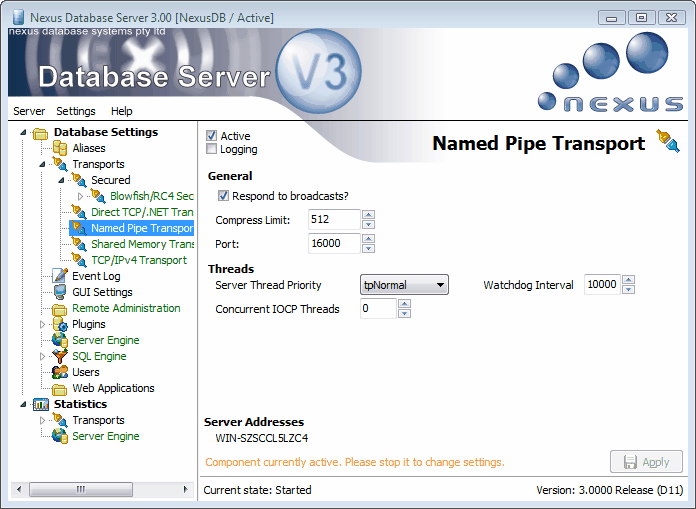The image size is (696, 509).
Task: Click the Users icon
Action: [59, 372]
